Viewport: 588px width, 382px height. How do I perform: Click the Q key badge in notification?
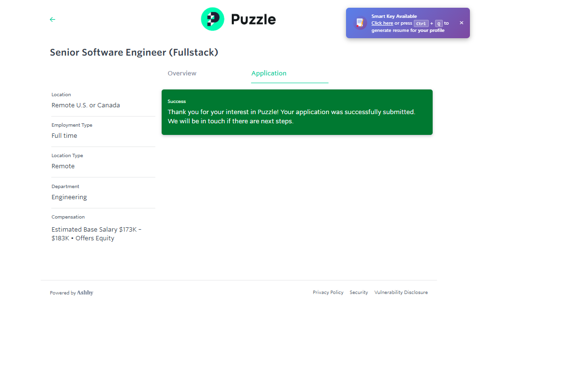[438, 23]
